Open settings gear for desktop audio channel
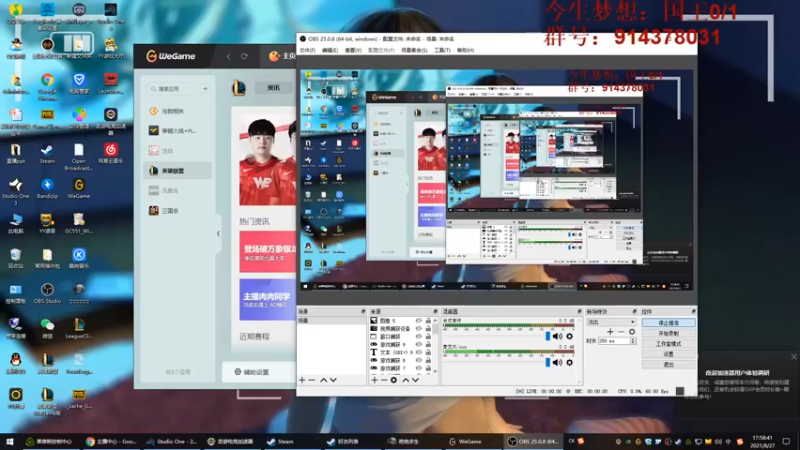 pos(569,336)
